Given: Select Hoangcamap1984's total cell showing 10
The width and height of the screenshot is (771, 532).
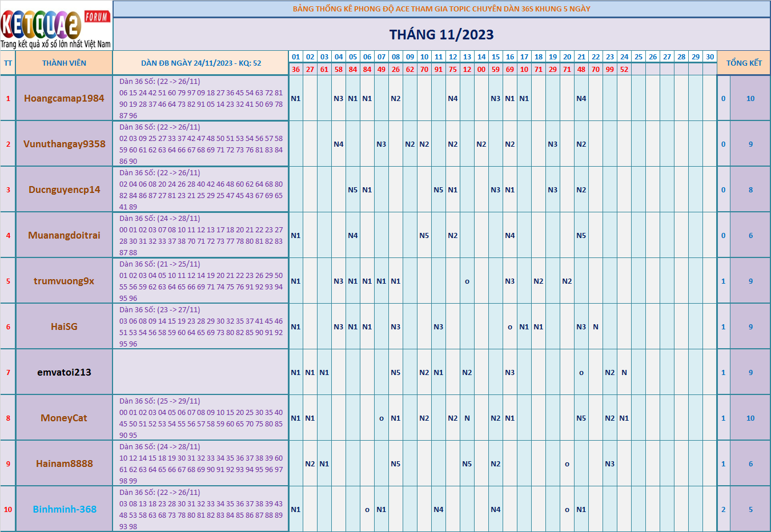Looking at the screenshot, I should pos(750,98).
